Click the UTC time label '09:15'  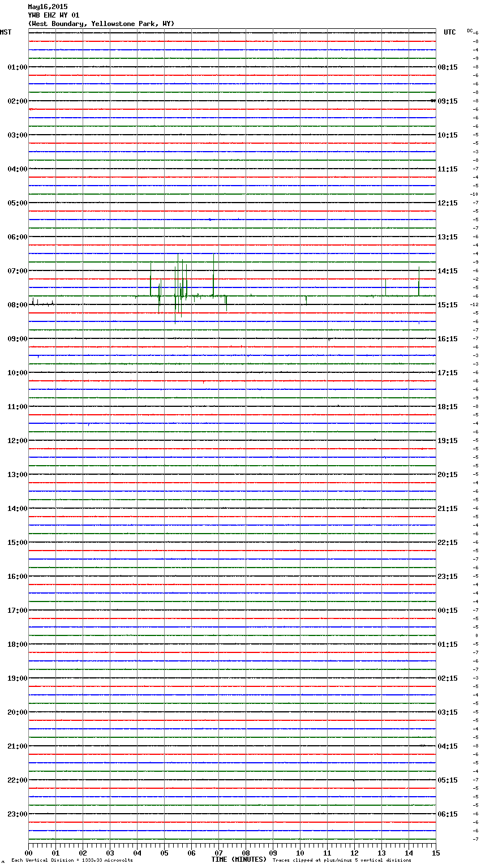tap(448, 101)
